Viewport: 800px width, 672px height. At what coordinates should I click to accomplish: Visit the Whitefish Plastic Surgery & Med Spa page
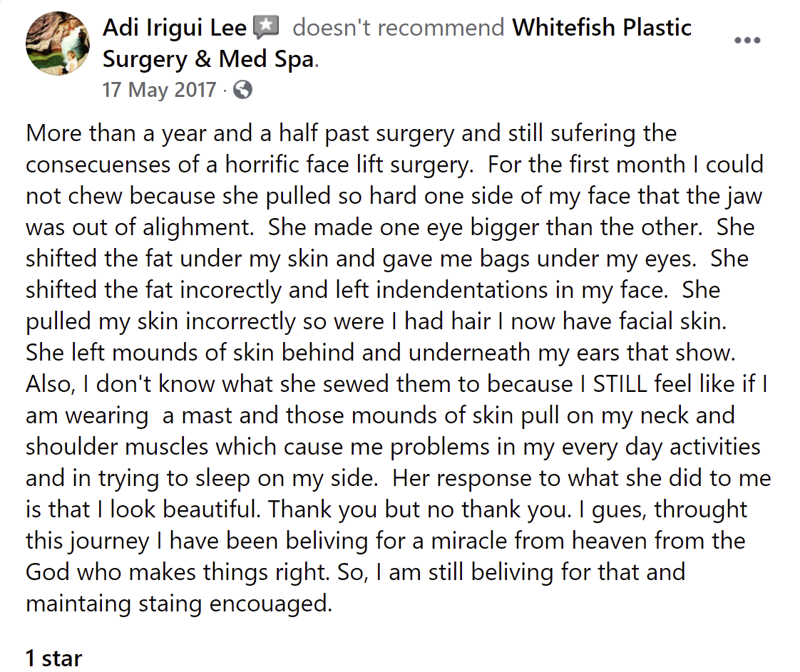(397, 43)
